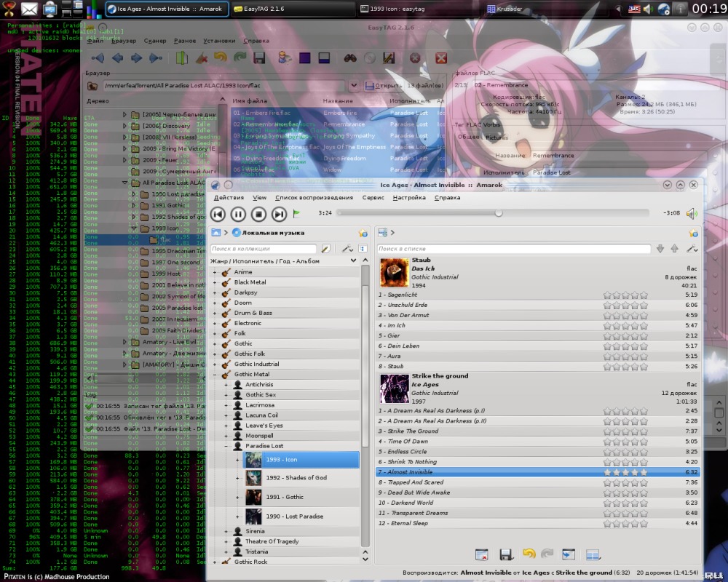This screenshot has width=728, height=582.
Task: Rate track Almost Invisible with stars
Action: 625,472
